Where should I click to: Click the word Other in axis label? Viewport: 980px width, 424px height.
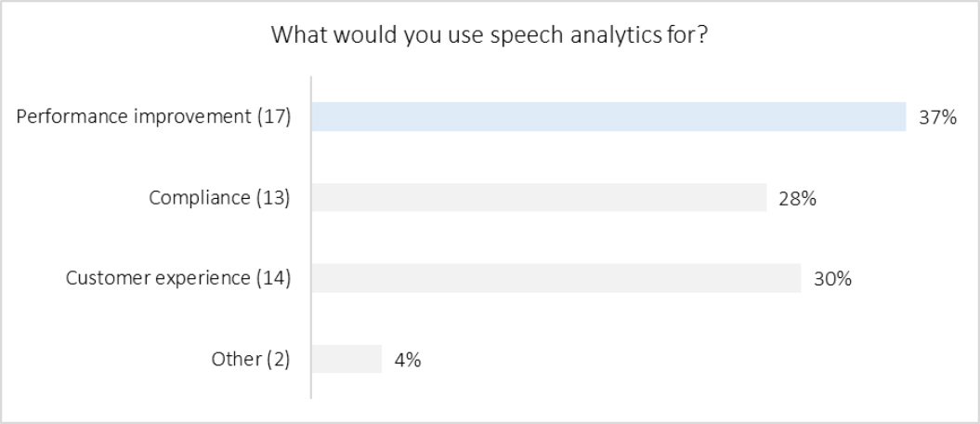click(236, 359)
